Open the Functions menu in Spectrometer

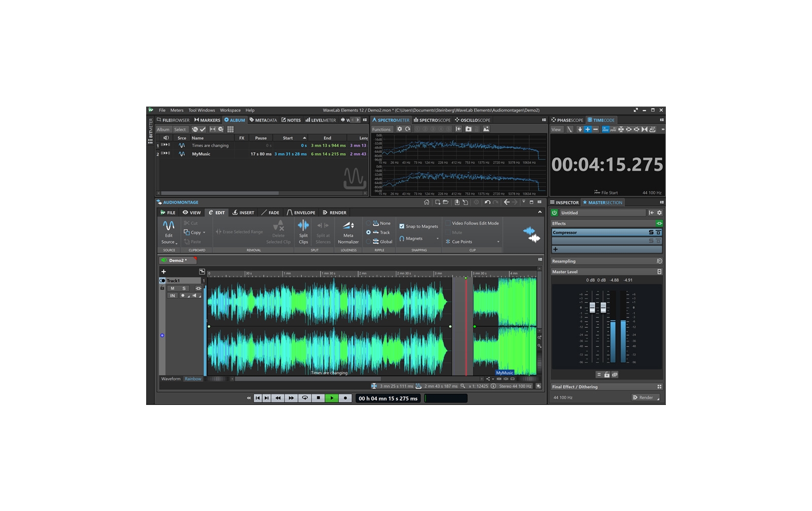[382, 129]
